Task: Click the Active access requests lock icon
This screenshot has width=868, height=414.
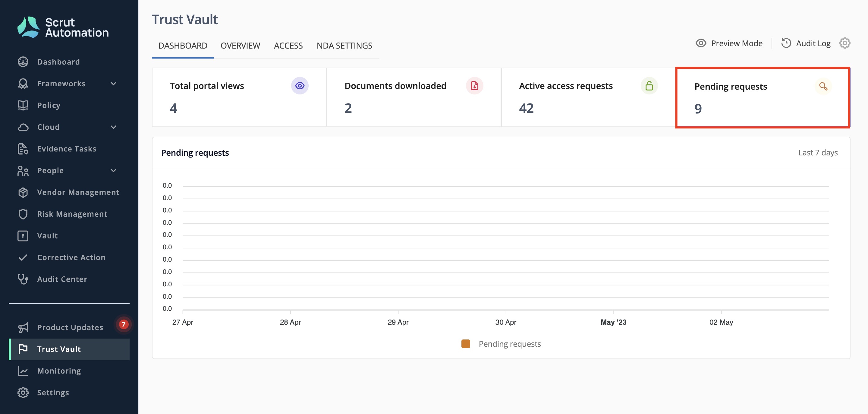Action: [x=649, y=86]
